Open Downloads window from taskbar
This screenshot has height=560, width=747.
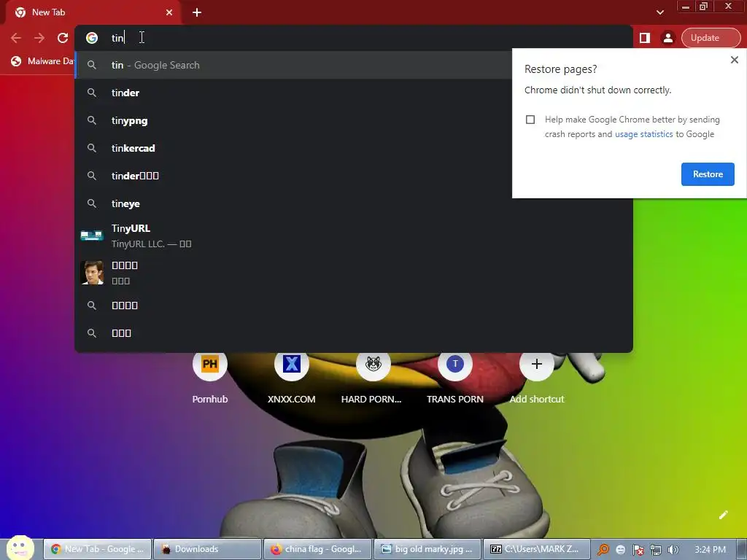pyautogui.click(x=208, y=549)
